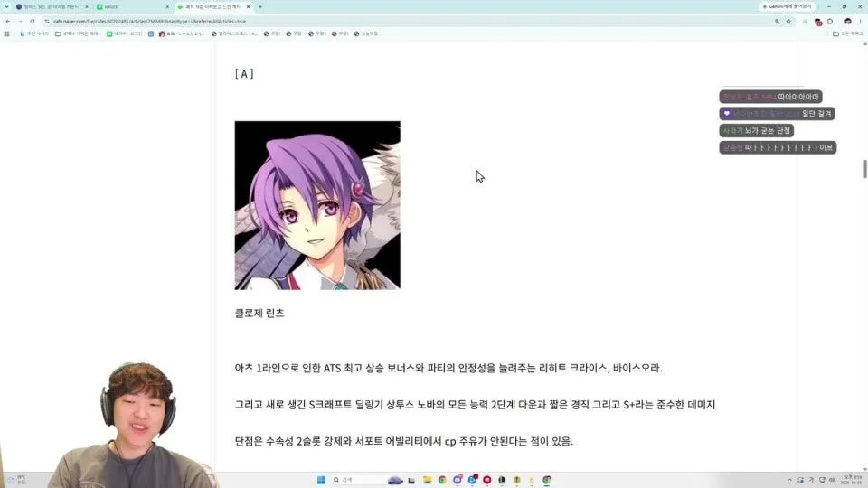868x488 pixels.
Task: Select the active Naver cafe article tab
Action: (x=213, y=6)
